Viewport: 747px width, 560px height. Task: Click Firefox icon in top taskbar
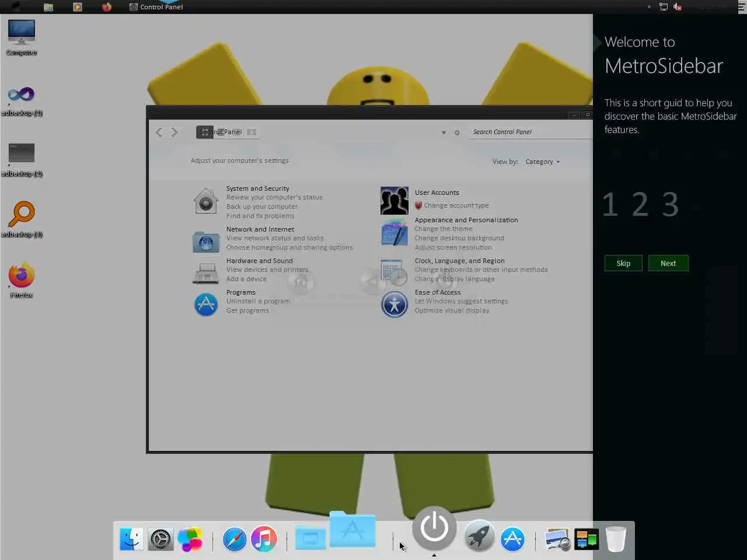point(107,7)
